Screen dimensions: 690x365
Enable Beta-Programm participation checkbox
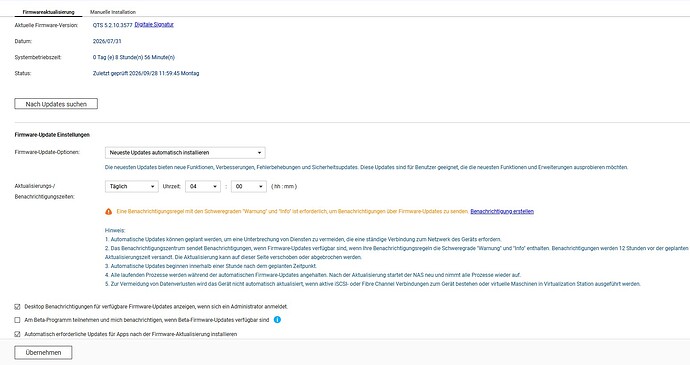[17, 320]
